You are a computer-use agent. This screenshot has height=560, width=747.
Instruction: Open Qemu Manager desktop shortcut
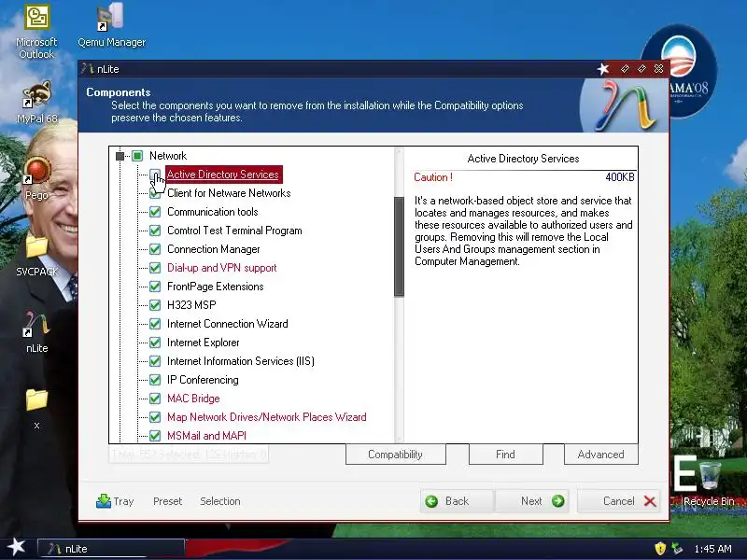point(111,26)
